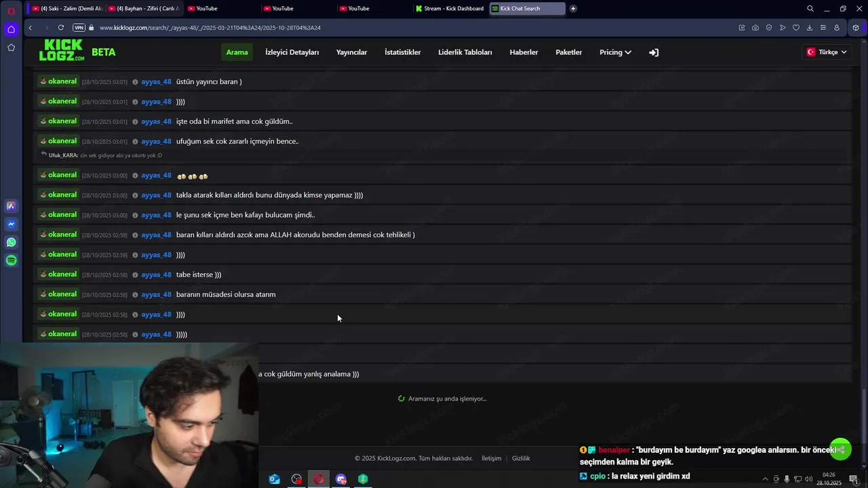The width and height of the screenshot is (868, 488).
Task: Open the page edit/pinboard icon
Action: coord(742,28)
